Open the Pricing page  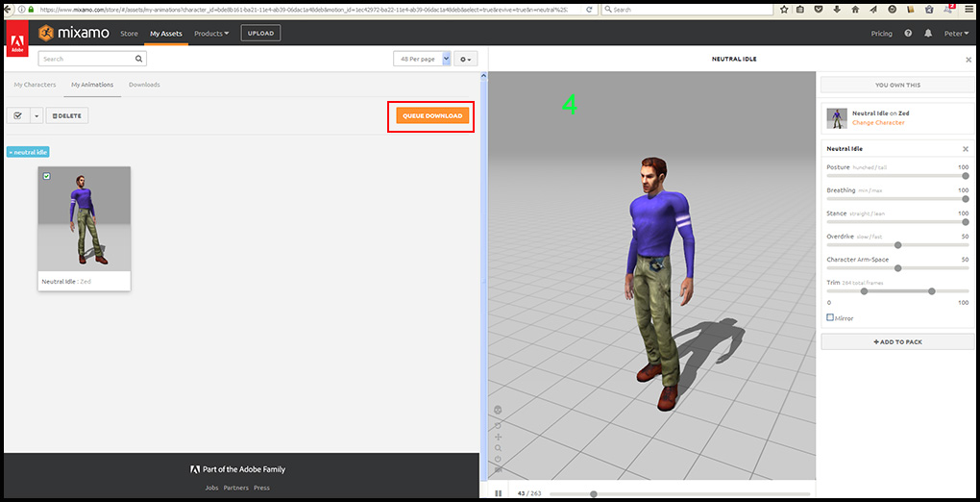point(882,33)
